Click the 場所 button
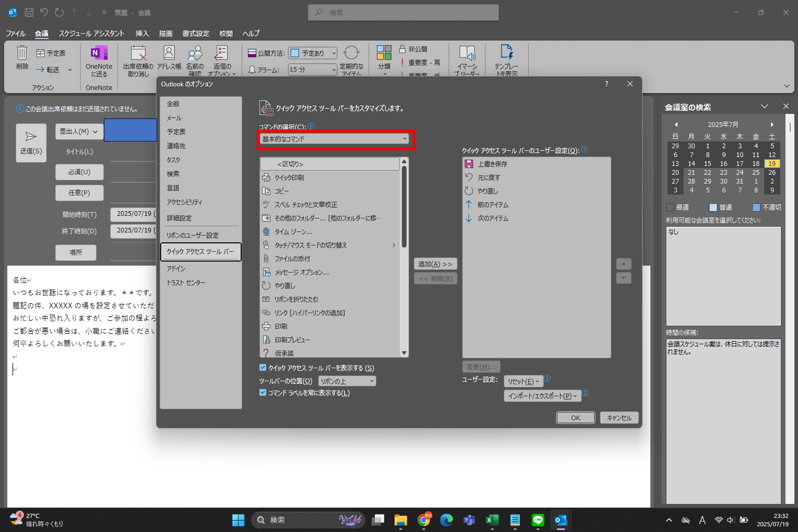The width and height of the screenshot is (798, 532). [76, 252]
